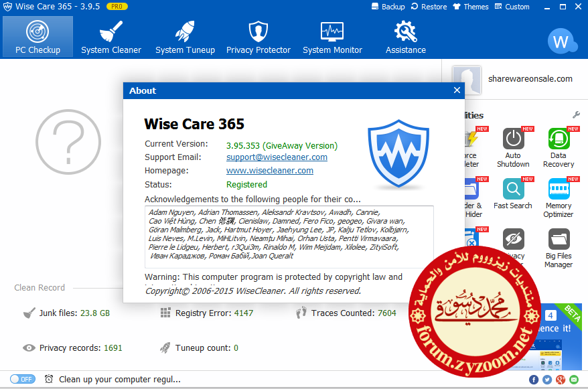Click the green email feedback icon
Screen dimensions: 588x389
tap(574, 380)
